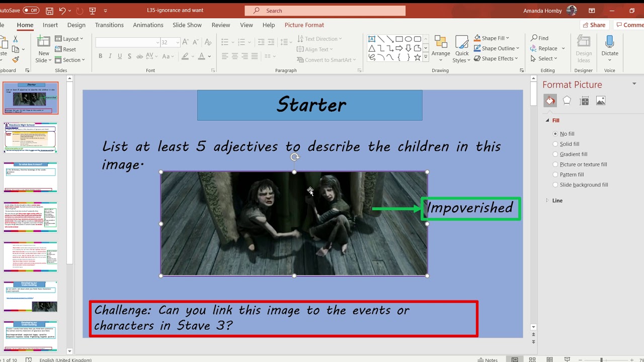Viewport: 644px width, 362px height.
Task: Select Size & Properties tab icon
Action: 584,101
